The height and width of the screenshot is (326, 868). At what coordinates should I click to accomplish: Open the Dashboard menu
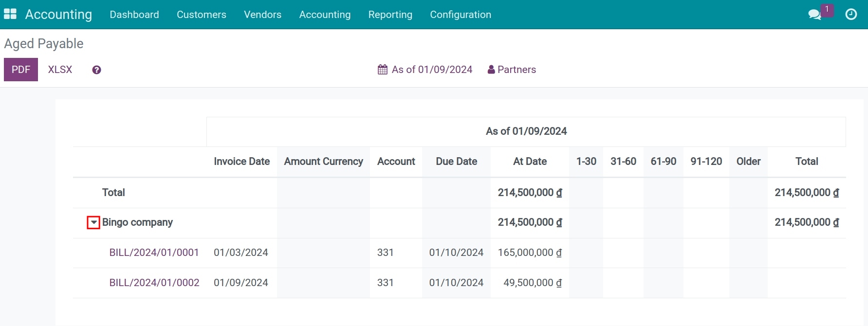pos(134,15)
